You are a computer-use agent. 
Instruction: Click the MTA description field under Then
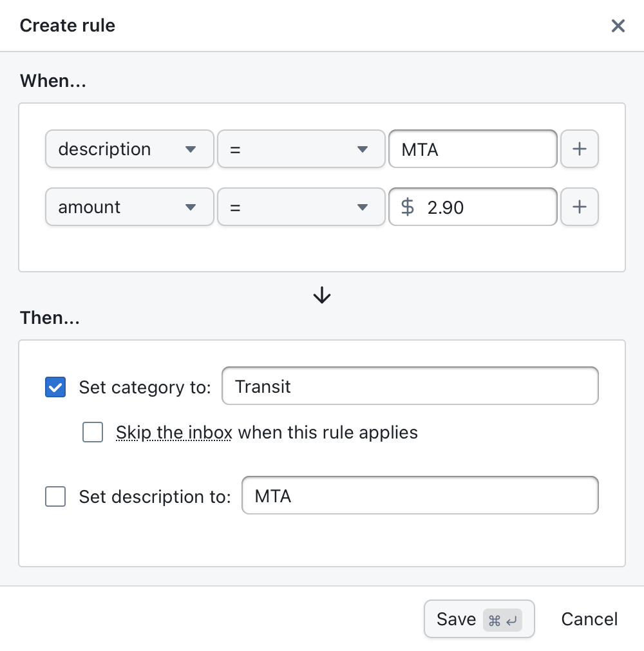coord(420,495)
